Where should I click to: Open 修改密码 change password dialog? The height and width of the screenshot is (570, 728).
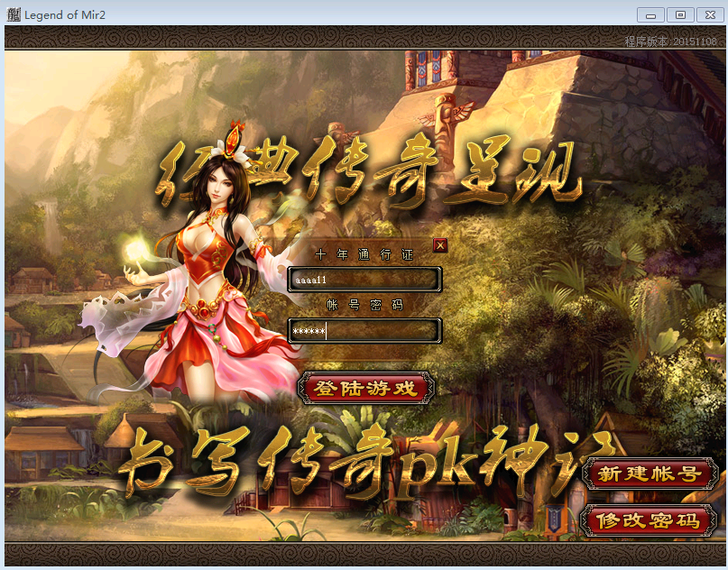click(x=648, y=520)
